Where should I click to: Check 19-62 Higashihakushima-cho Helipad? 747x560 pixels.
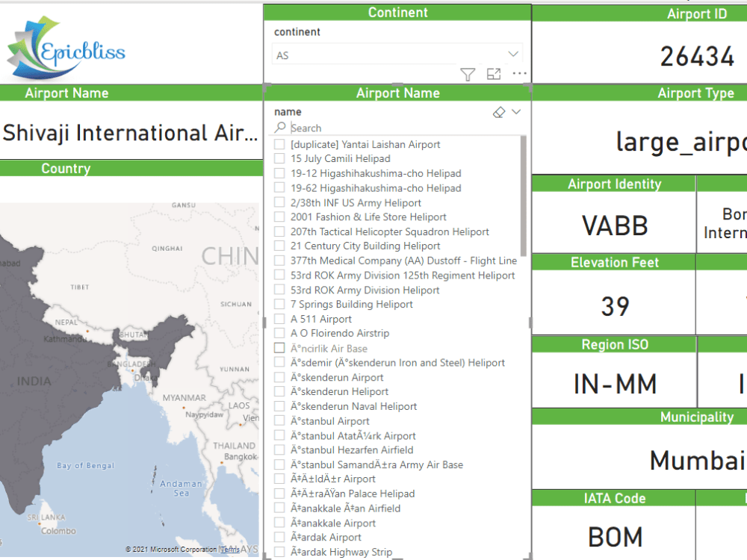[x=279, y=188]
